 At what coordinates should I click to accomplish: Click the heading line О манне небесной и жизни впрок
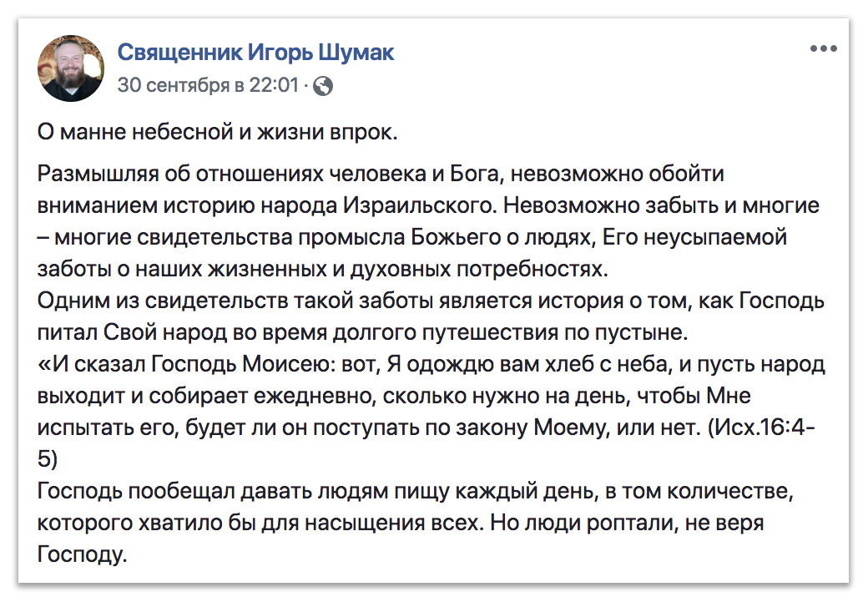(x=218, y=133)
